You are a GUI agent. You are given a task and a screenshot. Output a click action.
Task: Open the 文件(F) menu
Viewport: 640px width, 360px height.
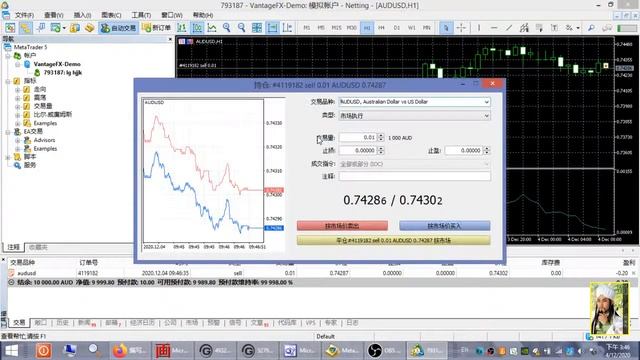coord(24,15)
